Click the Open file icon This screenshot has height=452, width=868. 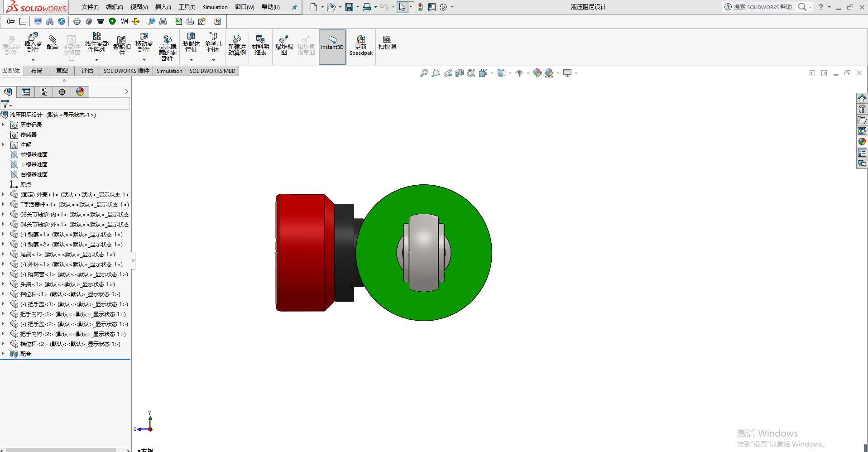click(331, 7)
